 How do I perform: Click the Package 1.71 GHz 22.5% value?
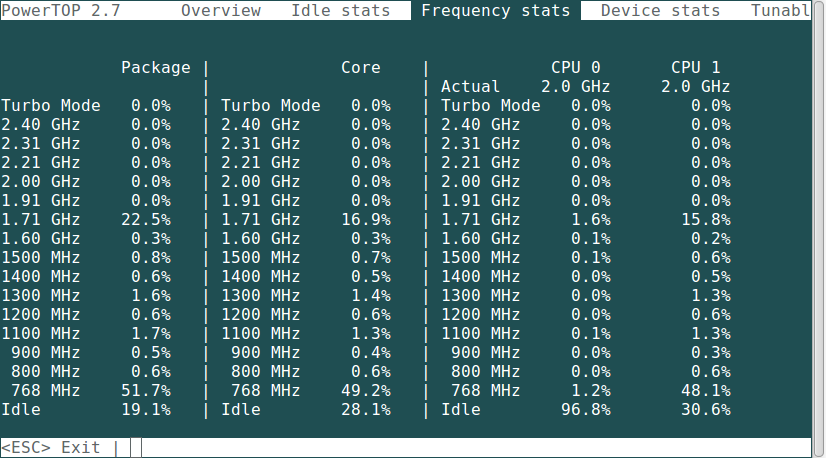(146, 220)
